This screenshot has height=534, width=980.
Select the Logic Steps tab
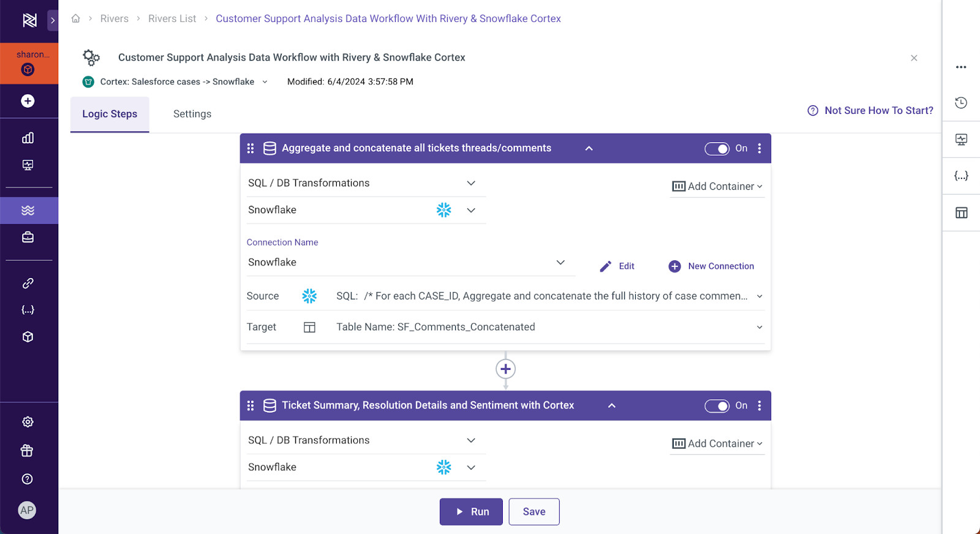110,114
